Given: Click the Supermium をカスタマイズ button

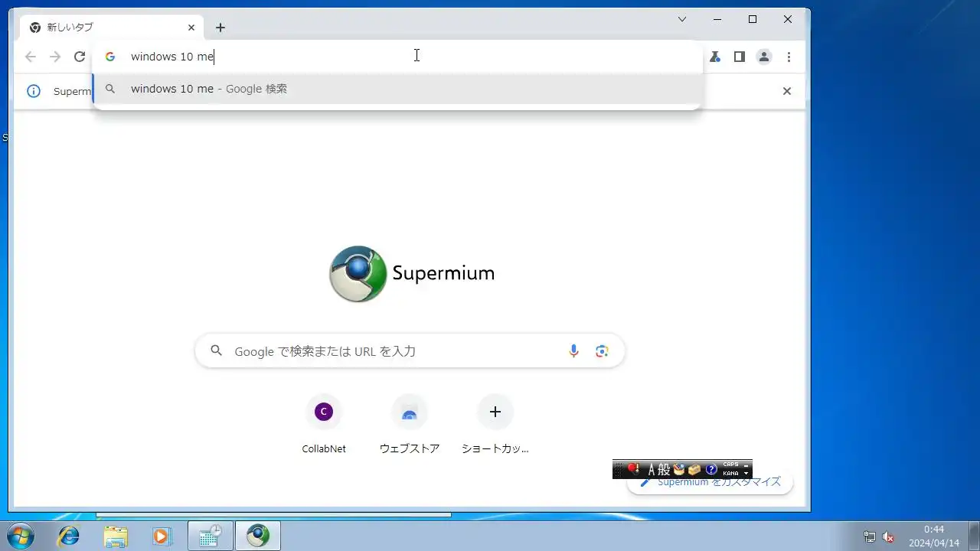Looking at the screenshot, I should click(710, 482).
